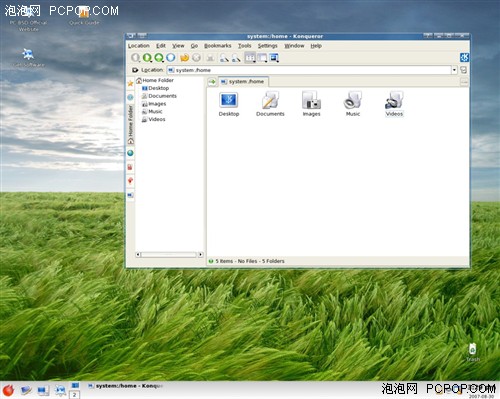Select Home Folder in the sidebar tree

(x=155, y=80)
